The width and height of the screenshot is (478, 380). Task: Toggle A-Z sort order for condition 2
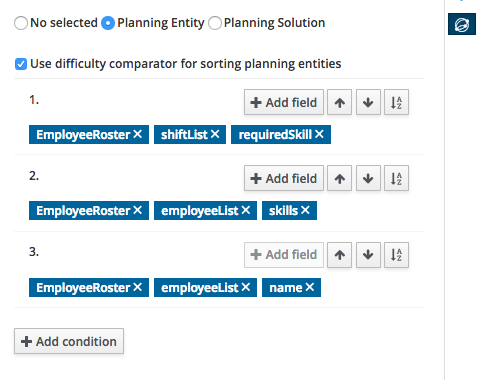pos(396,178)
